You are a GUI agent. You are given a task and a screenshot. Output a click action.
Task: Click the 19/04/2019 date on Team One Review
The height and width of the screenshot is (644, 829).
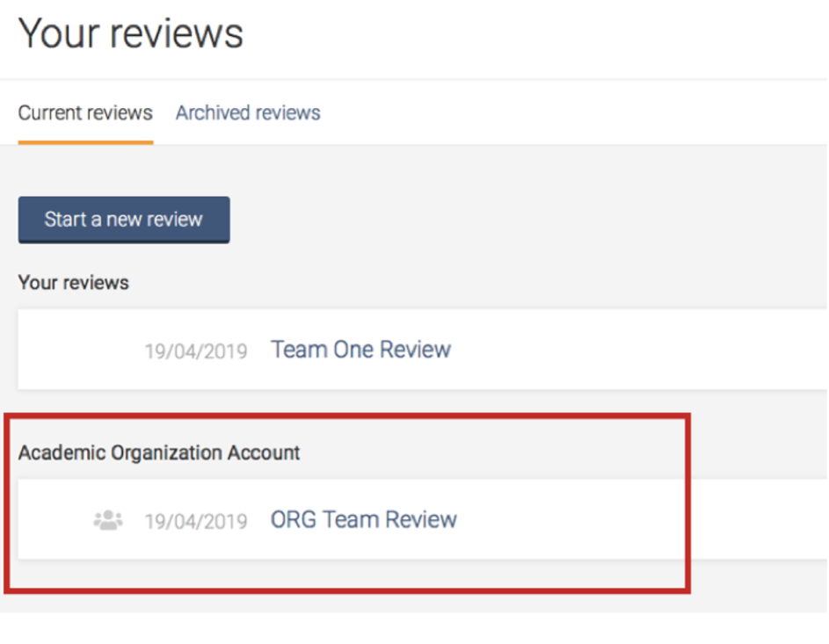[x=196, y=351]
